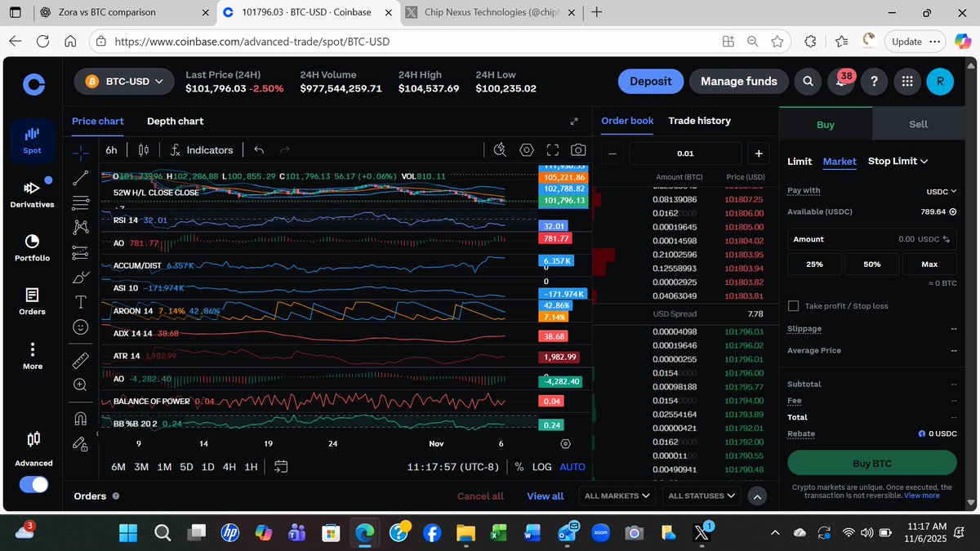980x551 pixels.
Task: Click the order Amount input field
Action: [x=871, y=239]
